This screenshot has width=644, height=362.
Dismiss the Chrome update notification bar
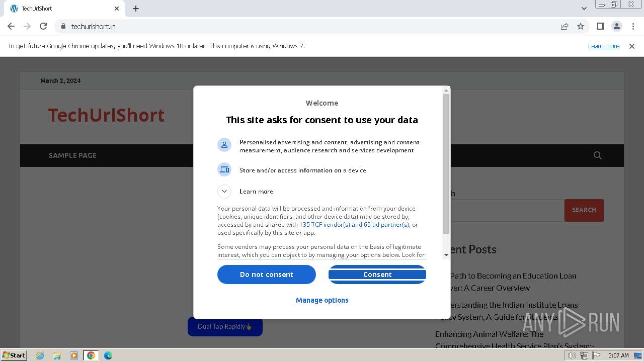coord(632,46)
